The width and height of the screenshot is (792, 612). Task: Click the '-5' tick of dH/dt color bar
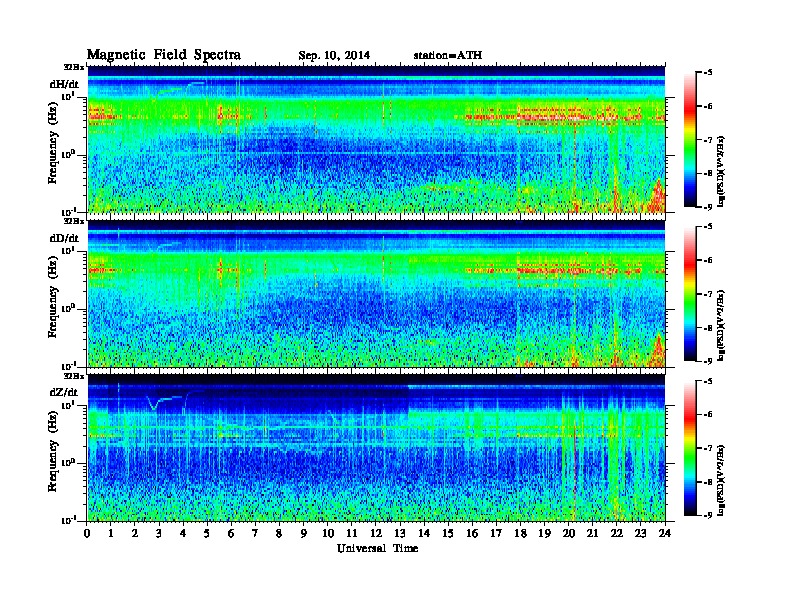[708, 73]
